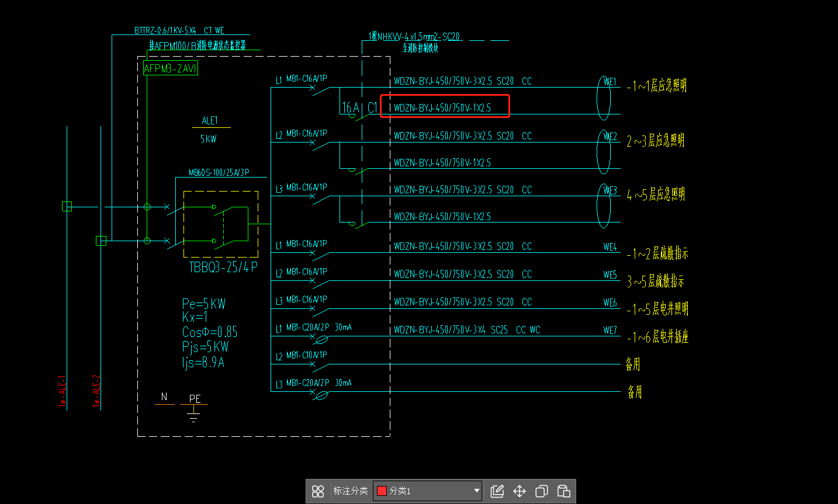Open the category grid icon in annotation toolbar

point(318,491)
